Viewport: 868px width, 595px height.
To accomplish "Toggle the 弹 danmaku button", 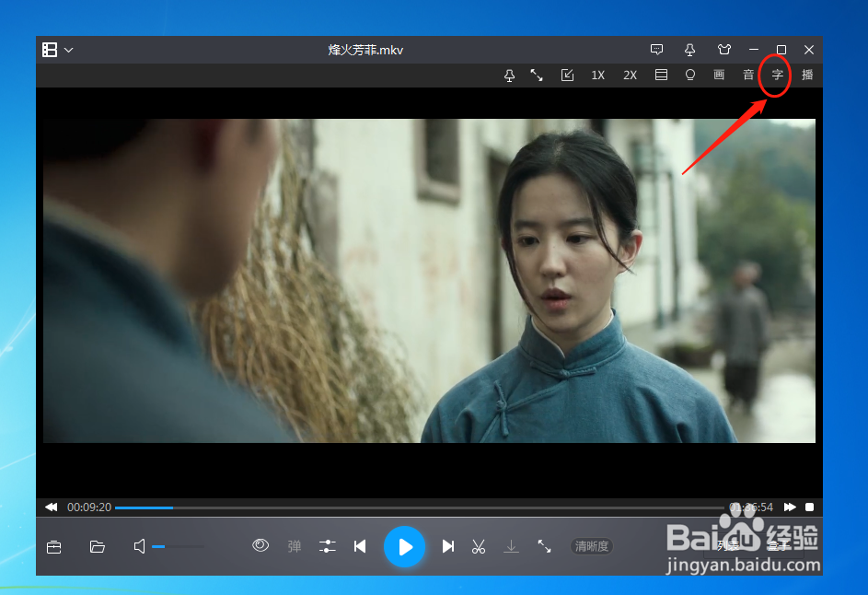I will [x=295, y=546].
